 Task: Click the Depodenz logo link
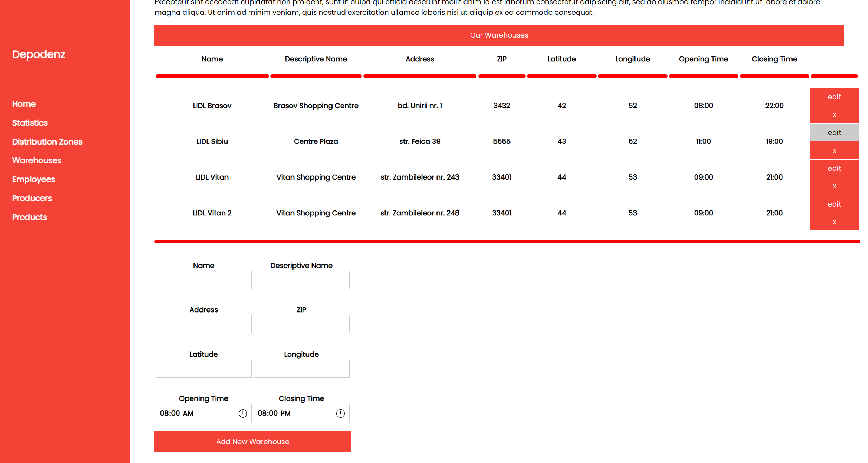39,54
